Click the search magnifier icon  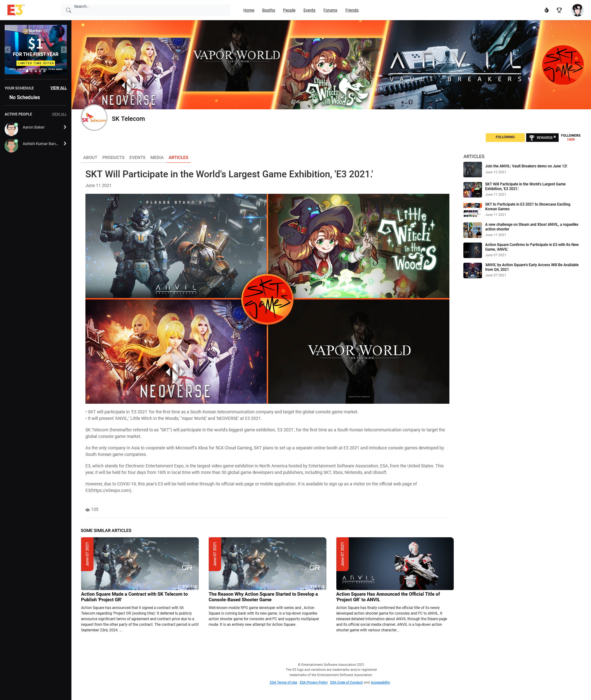point(68,10)
